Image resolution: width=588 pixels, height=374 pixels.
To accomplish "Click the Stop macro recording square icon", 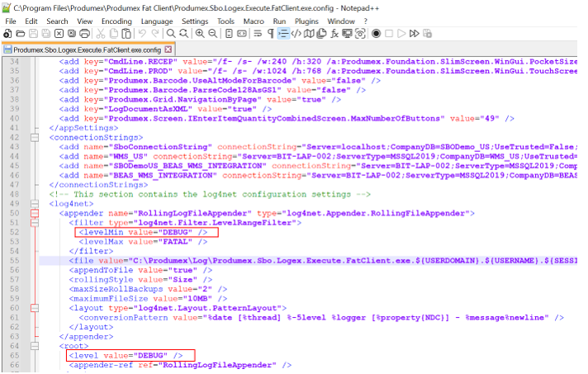I will 389,34.
